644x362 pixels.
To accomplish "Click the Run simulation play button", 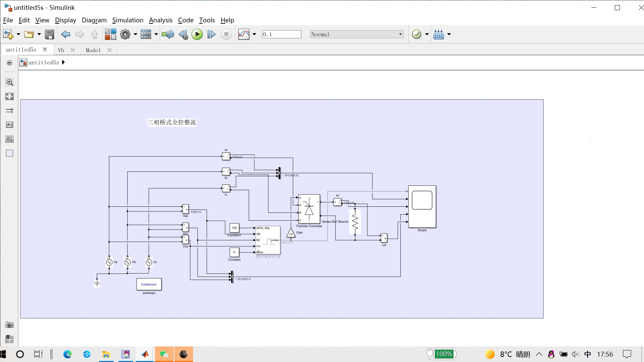I will [x=197, y=34].
